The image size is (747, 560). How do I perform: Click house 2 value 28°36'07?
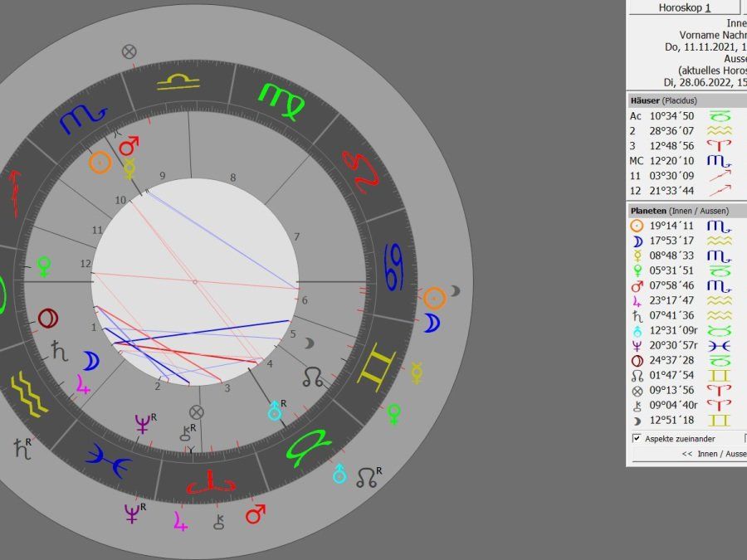(671, 130)
